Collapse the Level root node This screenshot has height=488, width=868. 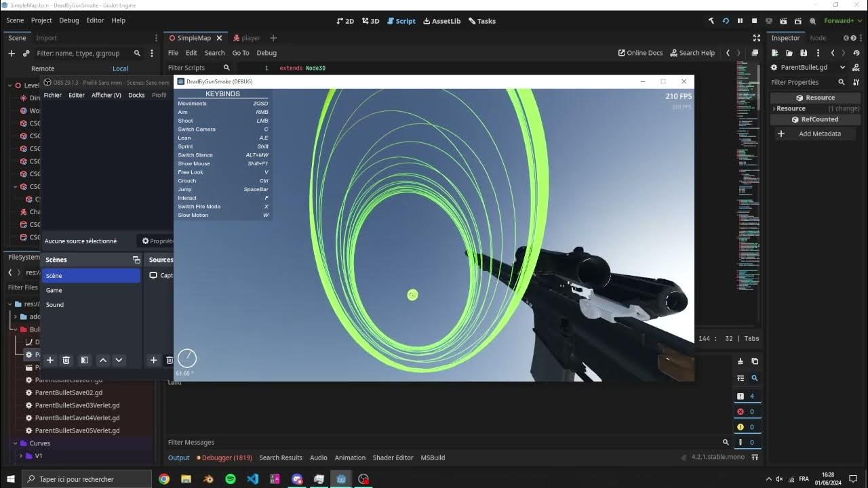coord(11,85)
